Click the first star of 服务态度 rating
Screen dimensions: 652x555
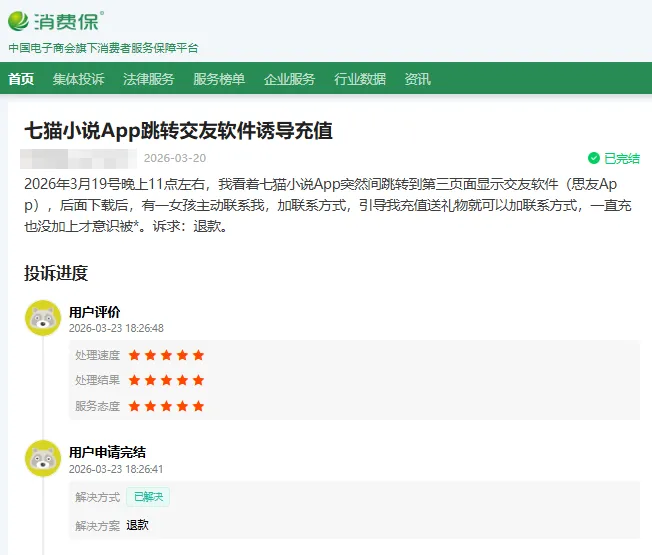[134, 406]
